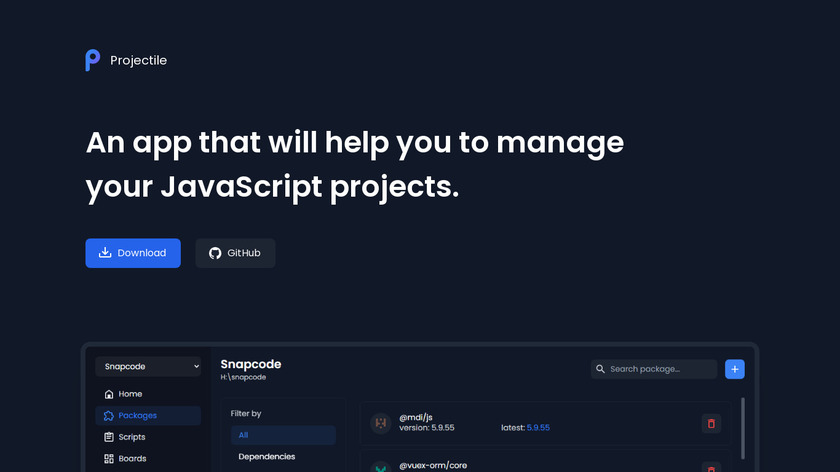Click the 'version: 5.9.55' text
Screen dimensions: 840x472
pos(426,428)
